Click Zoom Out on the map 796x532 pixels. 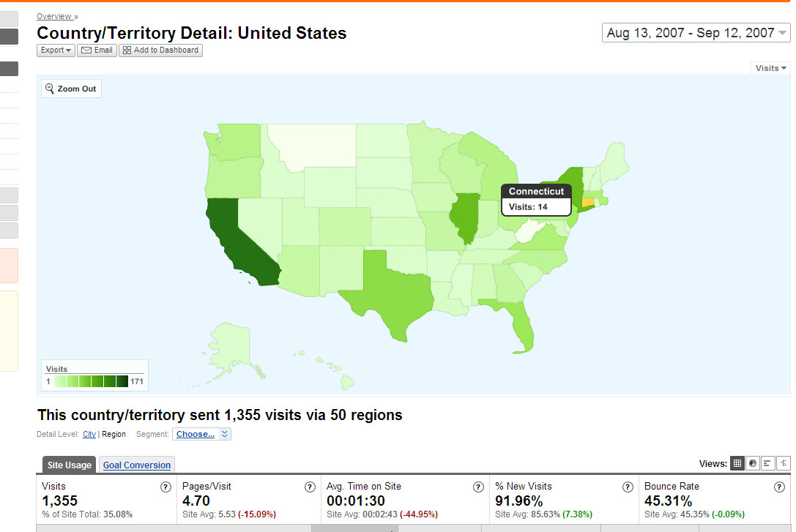(71, 89)
